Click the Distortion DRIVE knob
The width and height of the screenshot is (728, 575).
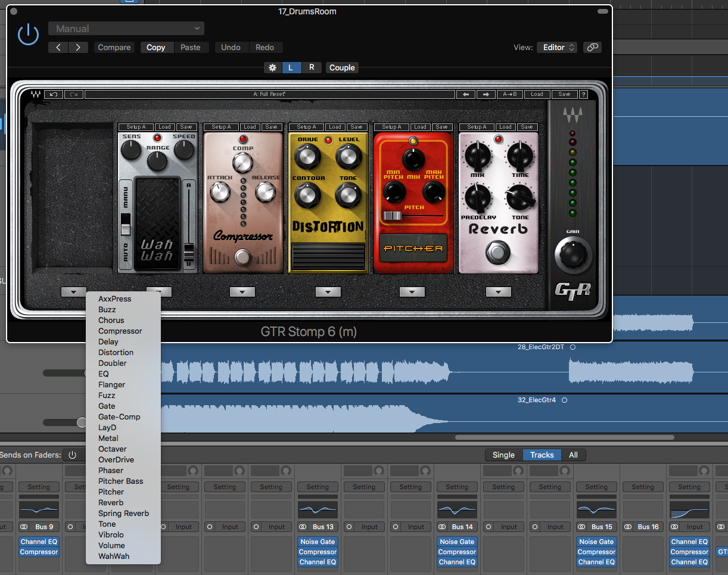[x=307, y=157]
